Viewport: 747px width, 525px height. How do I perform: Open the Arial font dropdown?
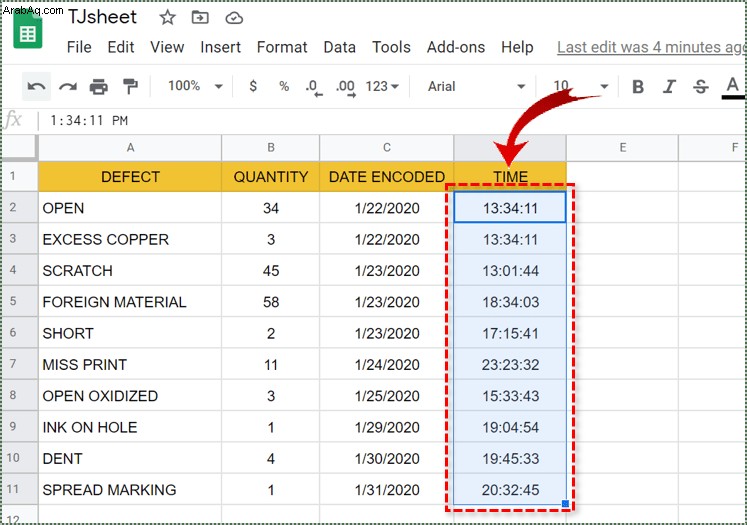pos(476,86)
